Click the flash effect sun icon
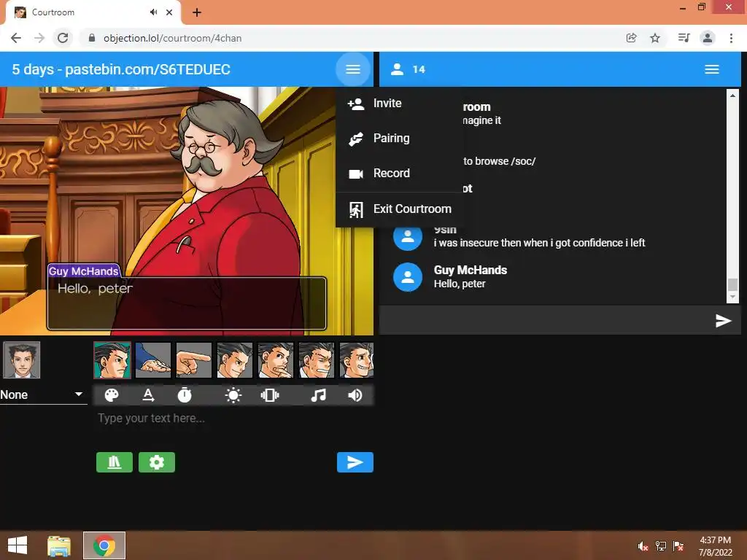Viewport: 747px width, 560px height. pyautogui.click(x=233, y=395)
